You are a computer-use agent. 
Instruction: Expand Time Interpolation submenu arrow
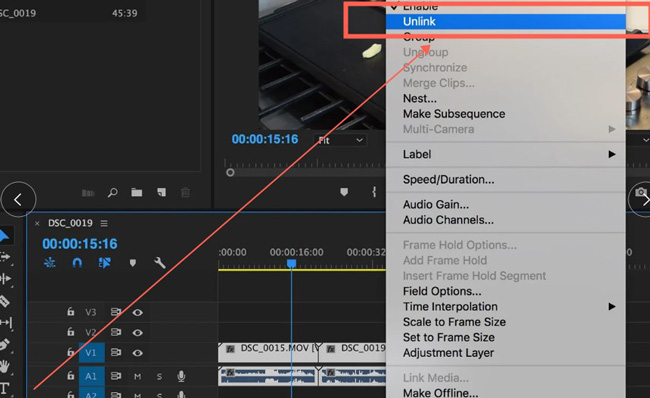pos(612,306)
